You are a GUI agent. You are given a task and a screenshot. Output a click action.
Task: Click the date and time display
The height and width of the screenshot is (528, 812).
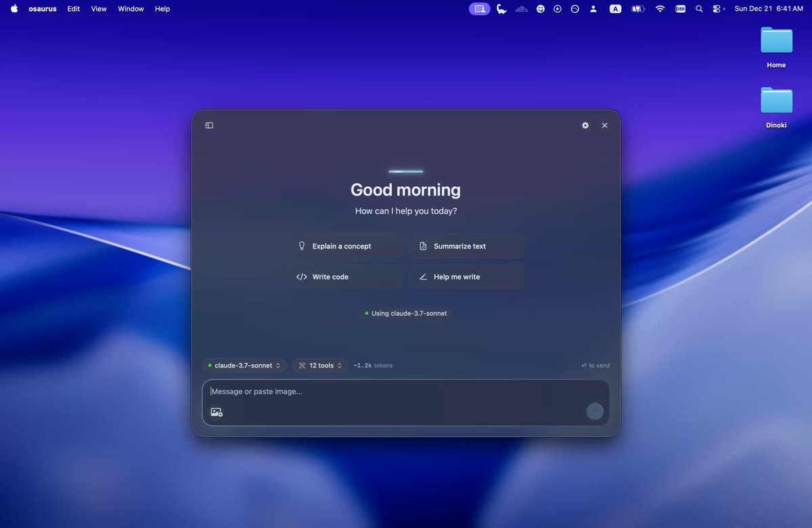pyautogui.click(x=769, y=9)
